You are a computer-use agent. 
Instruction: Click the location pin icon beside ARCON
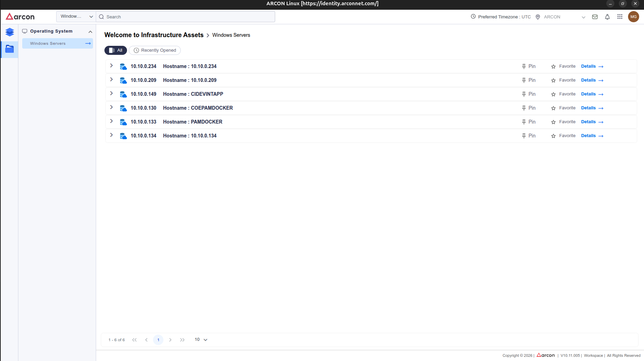(x=538, y=17)
